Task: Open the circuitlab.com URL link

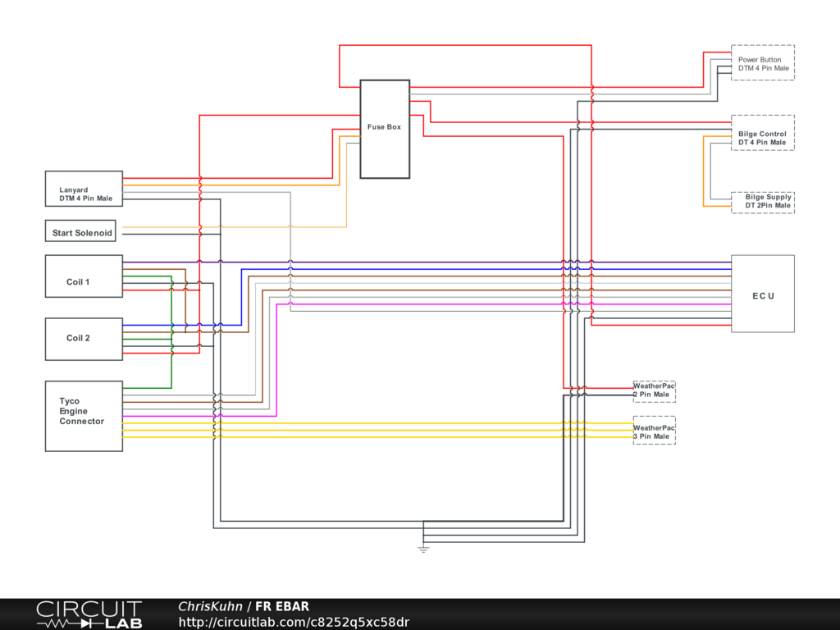Action: 294,622
